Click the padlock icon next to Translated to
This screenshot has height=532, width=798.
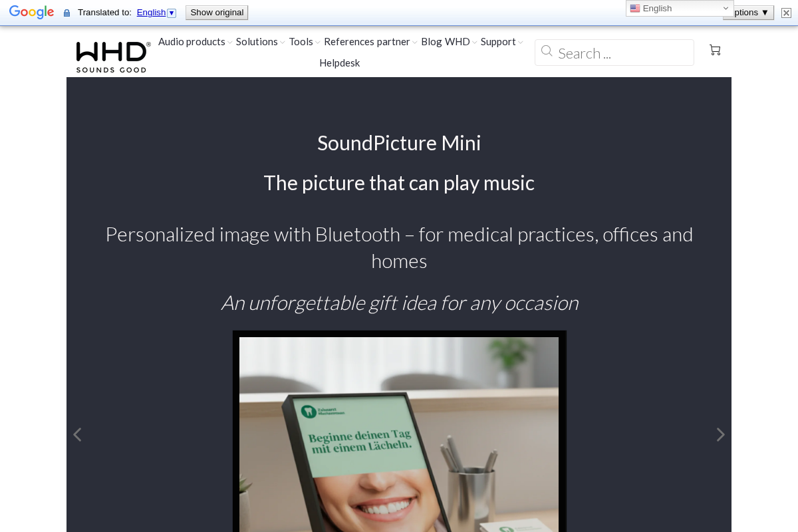click(x=66, y=12)
